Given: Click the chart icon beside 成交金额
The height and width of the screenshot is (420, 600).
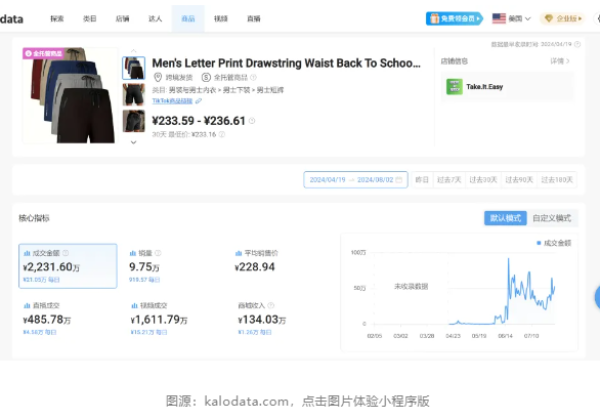Looking at the screenshot, I should click(27, 253).
